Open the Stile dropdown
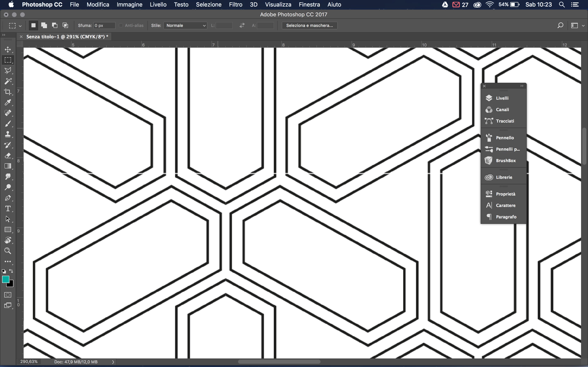 point(185,25)
